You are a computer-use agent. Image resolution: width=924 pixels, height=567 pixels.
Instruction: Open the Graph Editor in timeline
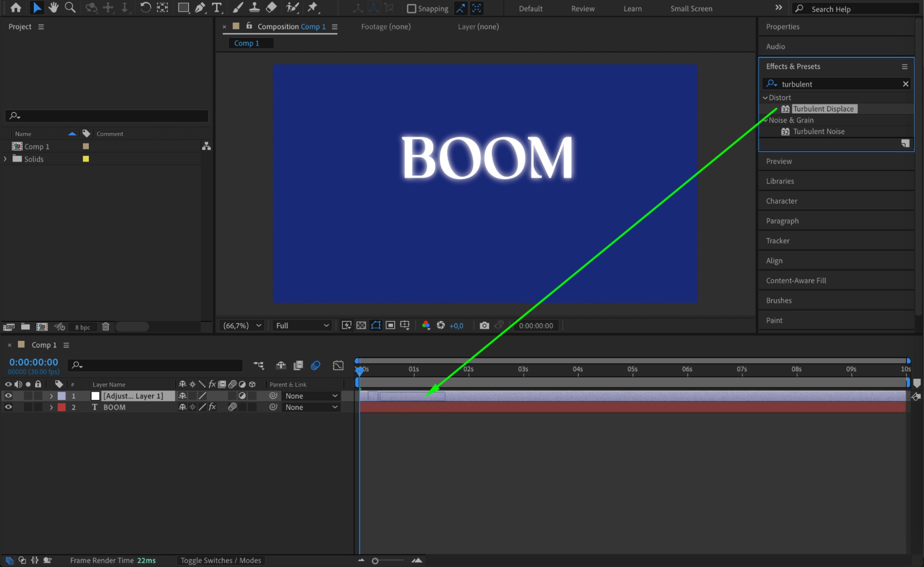coord(338,365)
